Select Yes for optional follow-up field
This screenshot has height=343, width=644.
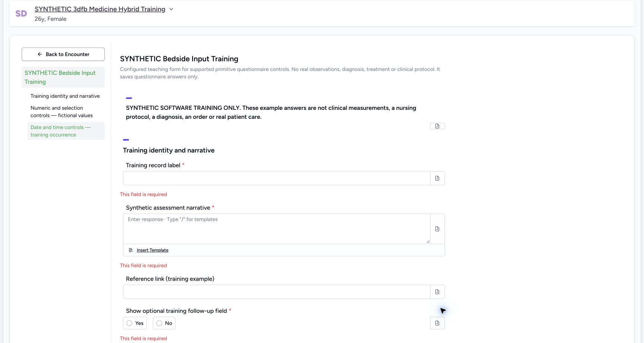[x=135, y=323]
